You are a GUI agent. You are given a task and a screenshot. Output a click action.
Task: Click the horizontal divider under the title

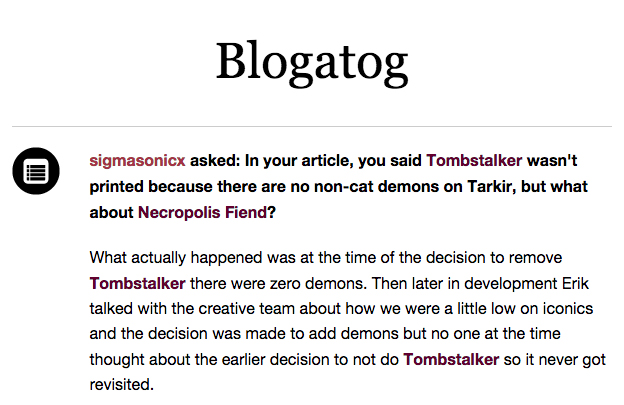311,127
